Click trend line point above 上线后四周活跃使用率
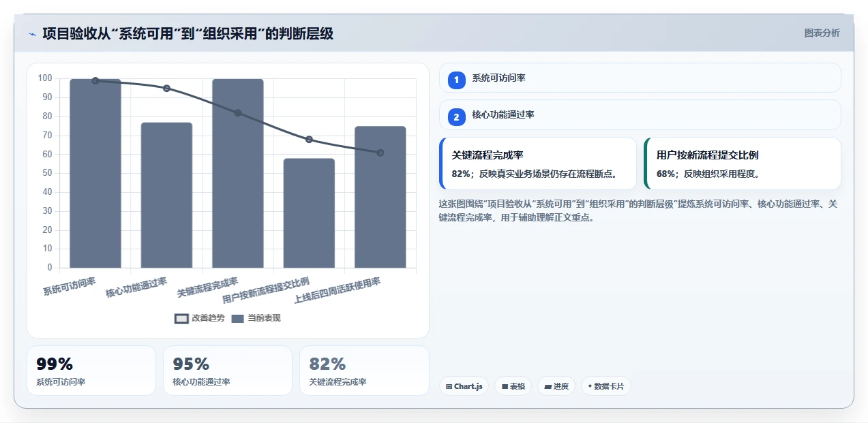Image resolution: width=868 pixels, height=423 pixels. point(380,153)
